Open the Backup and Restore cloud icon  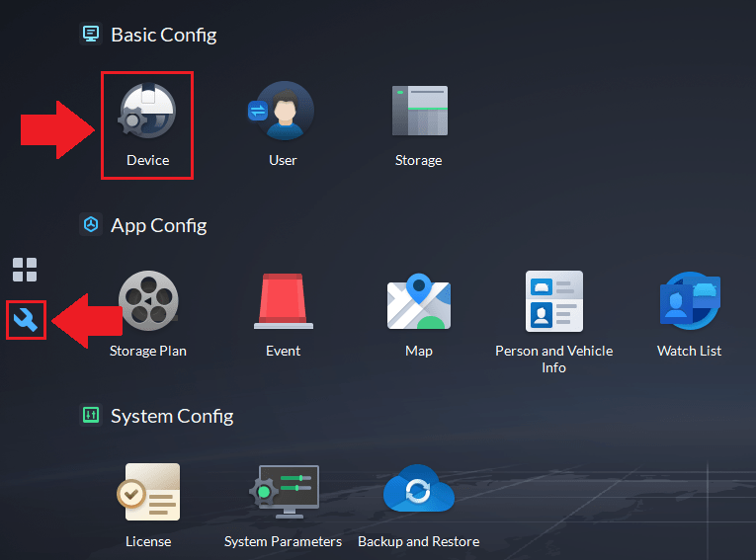419,491
